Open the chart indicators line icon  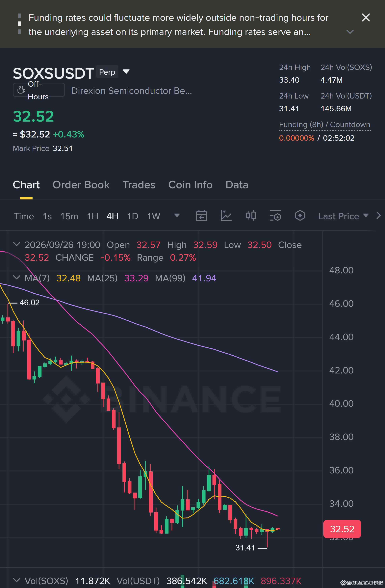(226, 216)
